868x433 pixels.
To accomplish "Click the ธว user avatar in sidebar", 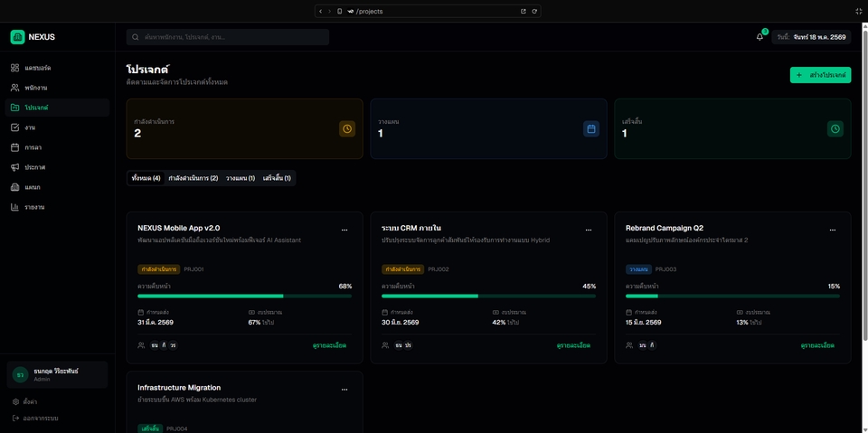I will [21, 375].
